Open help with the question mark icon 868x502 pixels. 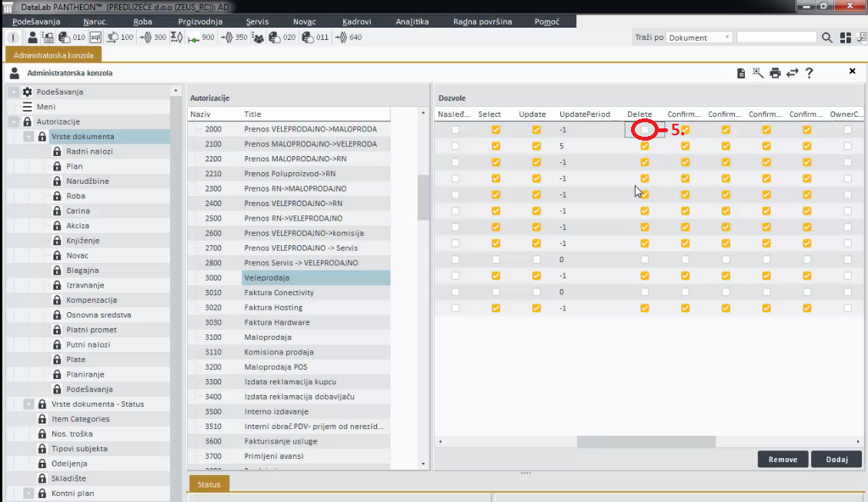809,73
